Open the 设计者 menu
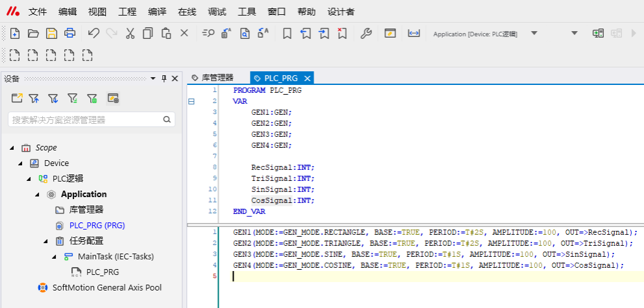644x308 pixels. 341,12
